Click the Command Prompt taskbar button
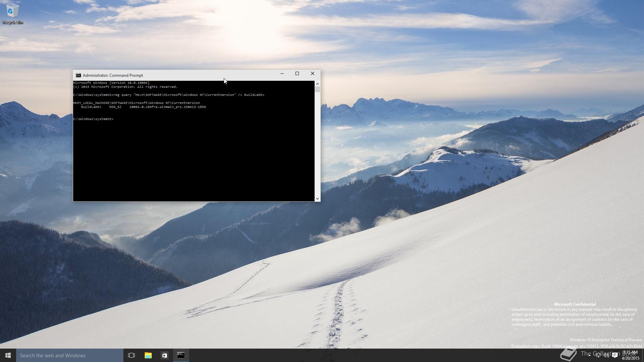This screenshot has height=362, width=644. pyautogui.click(x=181, y=355)
